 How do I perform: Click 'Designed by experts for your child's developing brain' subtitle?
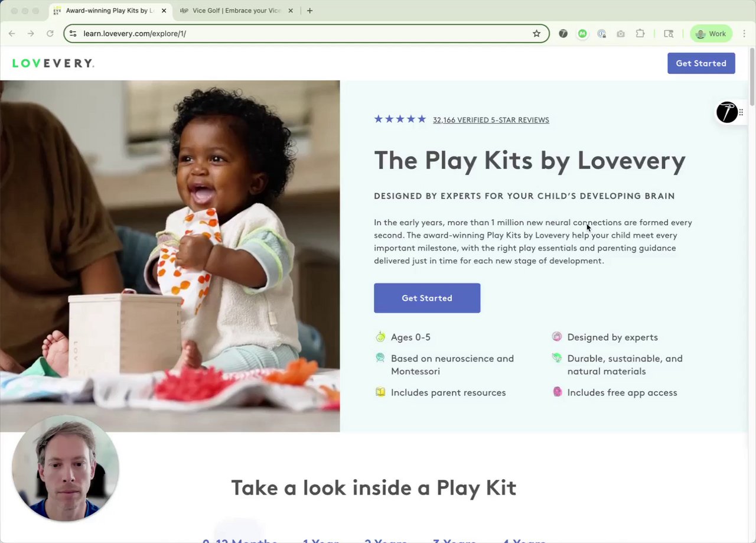pyautogui.click(x=524, y=196)
